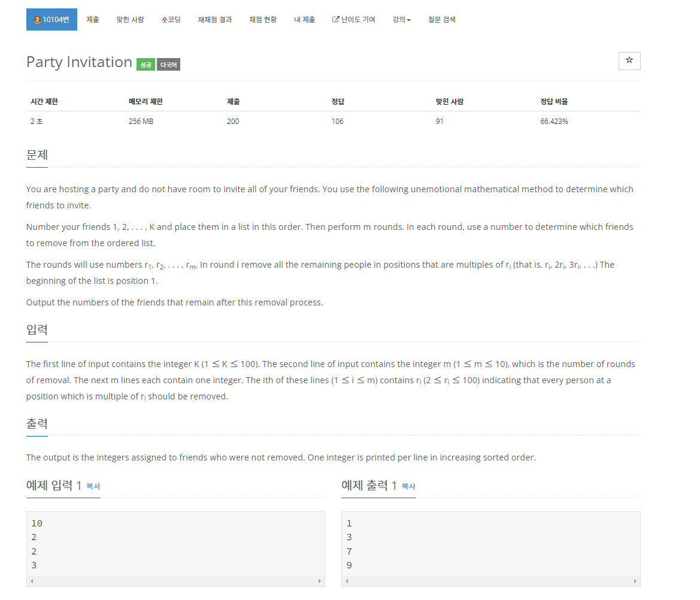Open the 제출 submit tab
Screen dimensions: 700x600
pyautogui.click(x=93, y=20)
